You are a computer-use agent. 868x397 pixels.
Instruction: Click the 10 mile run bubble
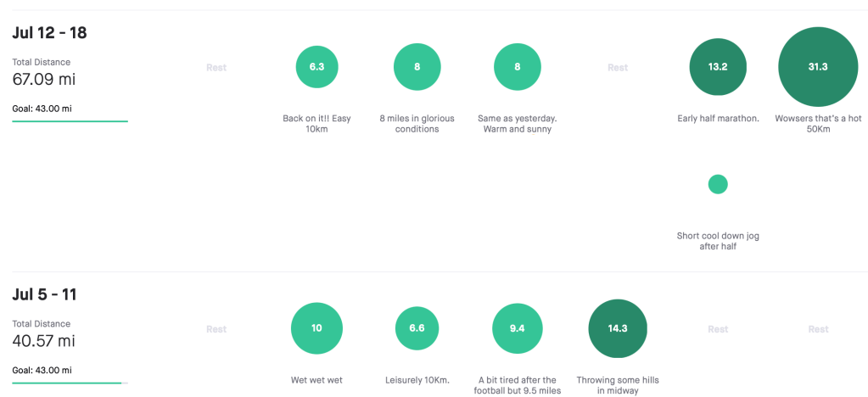click(x=316, y=328)
